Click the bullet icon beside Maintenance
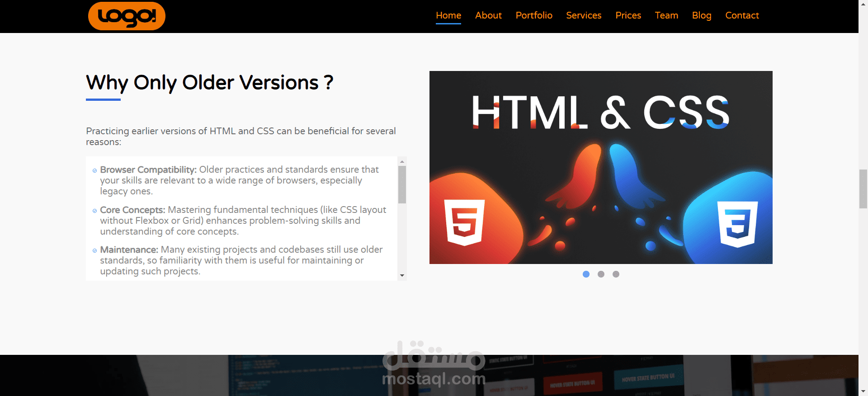 (x=94, y=250)
